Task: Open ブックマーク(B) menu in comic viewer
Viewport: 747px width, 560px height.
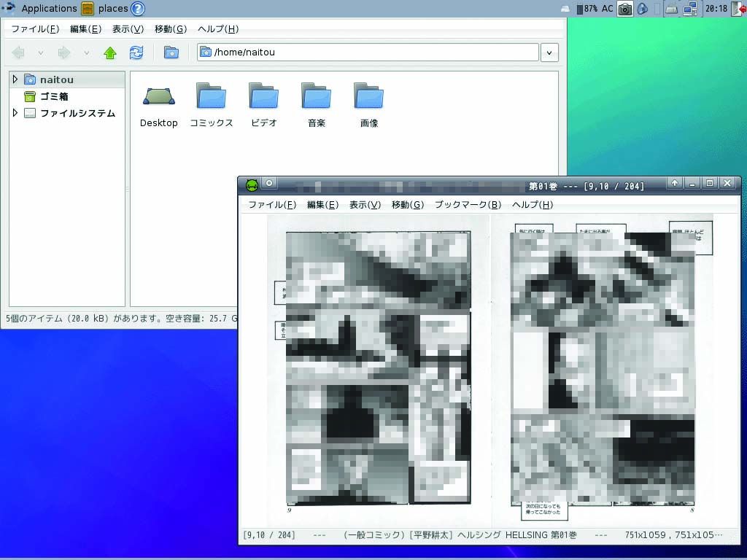Action: 468,205
